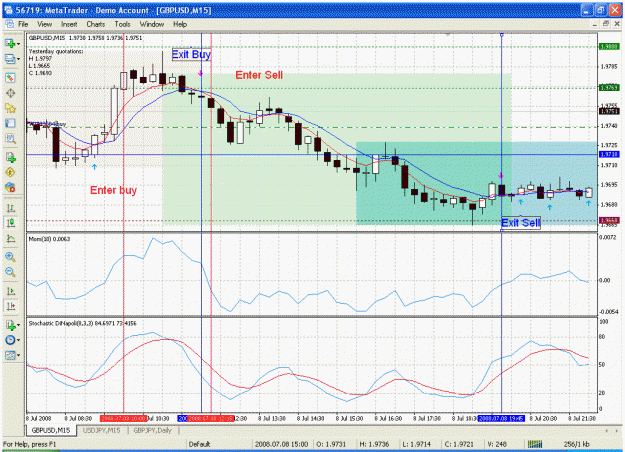625x452 pixels.
Task: Expand the Periods dropdown arrow
Action: pos(18,340)
